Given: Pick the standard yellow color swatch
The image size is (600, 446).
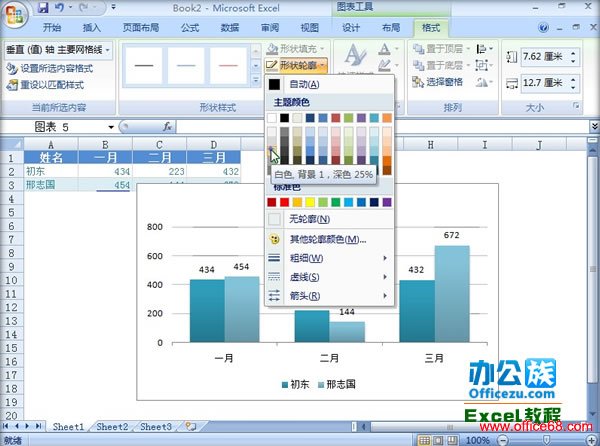Looking at the screenshot, I should [310, 202].
